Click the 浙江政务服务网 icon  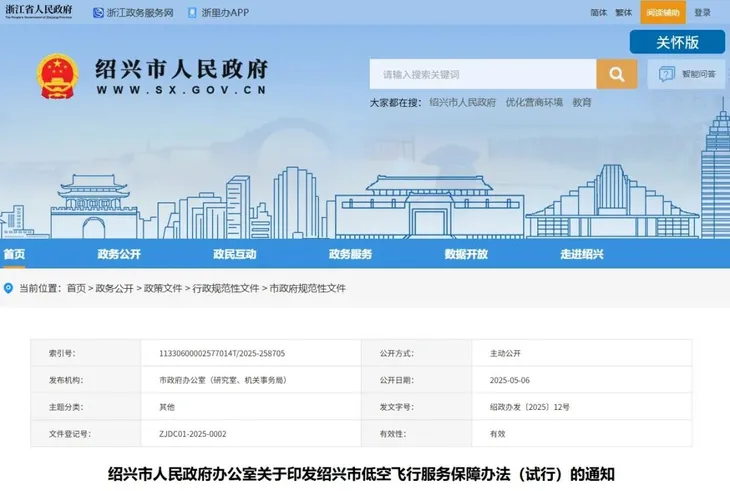[98, 13]
